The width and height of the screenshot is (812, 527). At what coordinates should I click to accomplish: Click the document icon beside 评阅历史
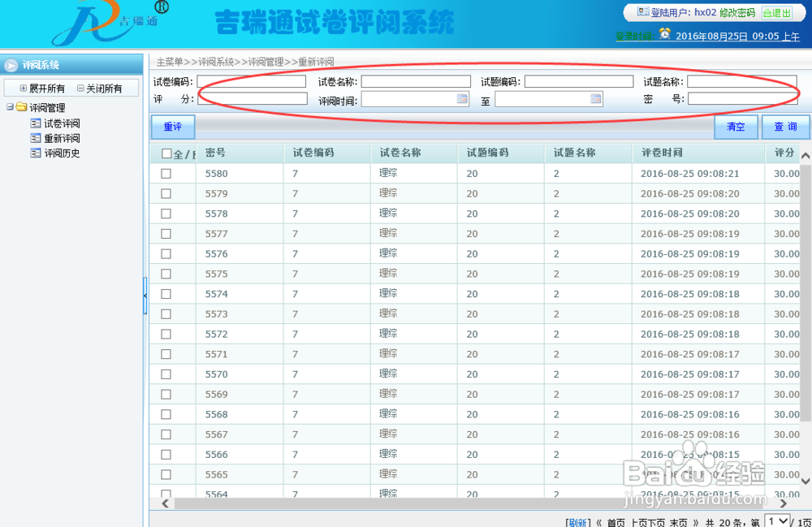click(x=37, y=152)
